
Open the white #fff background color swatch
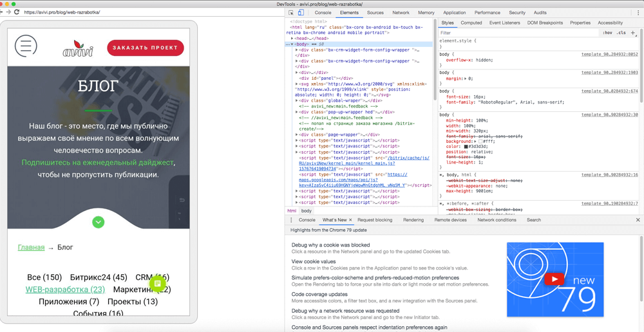click(x=480, y=141)
